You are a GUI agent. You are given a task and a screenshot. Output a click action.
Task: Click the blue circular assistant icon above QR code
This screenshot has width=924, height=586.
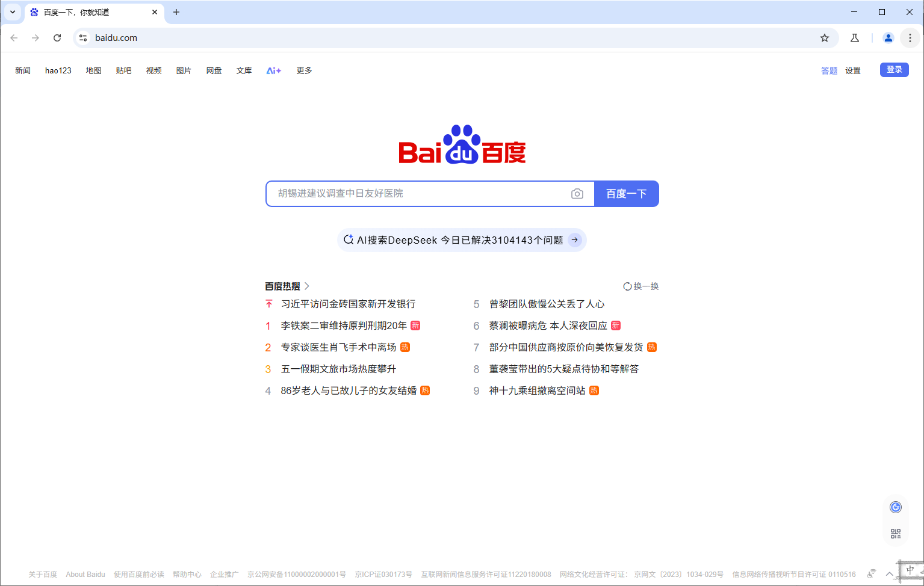point(896,507)
